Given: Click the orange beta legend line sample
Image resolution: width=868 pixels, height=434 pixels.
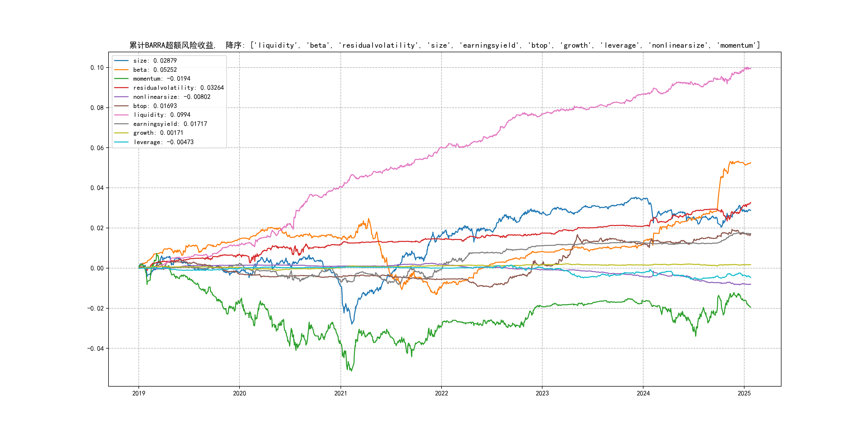Looking at the screenshot, I should click(121, 70).
